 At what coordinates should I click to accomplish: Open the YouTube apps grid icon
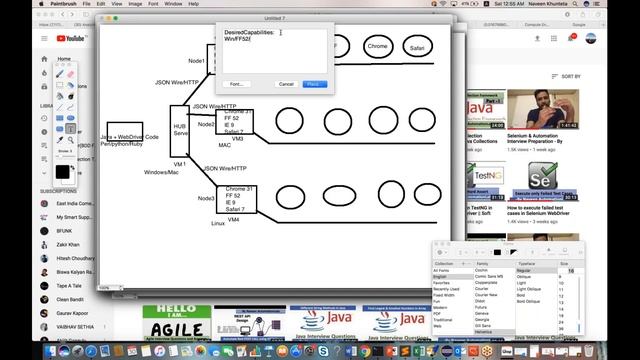coord(554,38)
